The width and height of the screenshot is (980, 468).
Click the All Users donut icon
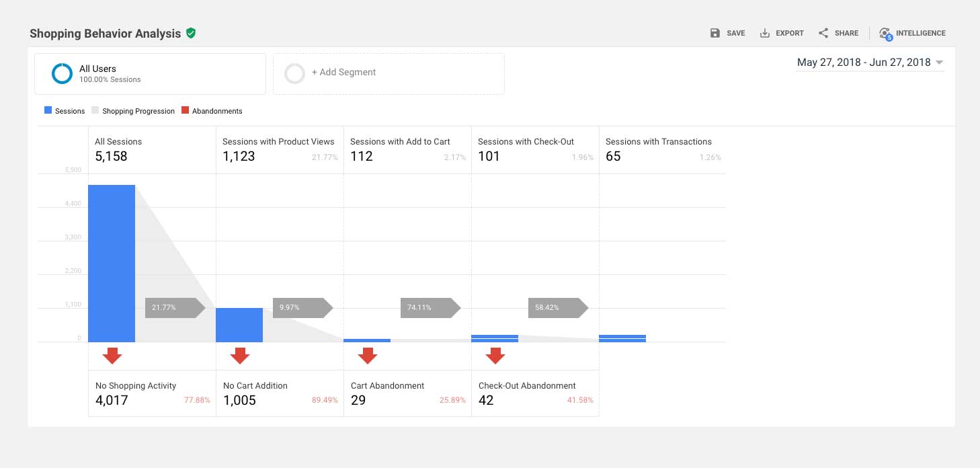tap(62, 74)
